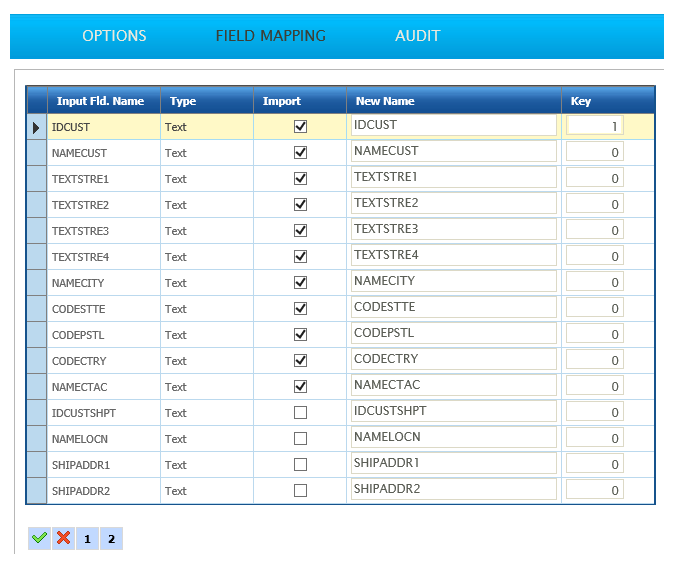Uncheck Import checkbox for IDCUST
The height and width of the screenshot is (564, 674).
click(x=300, y=127)
